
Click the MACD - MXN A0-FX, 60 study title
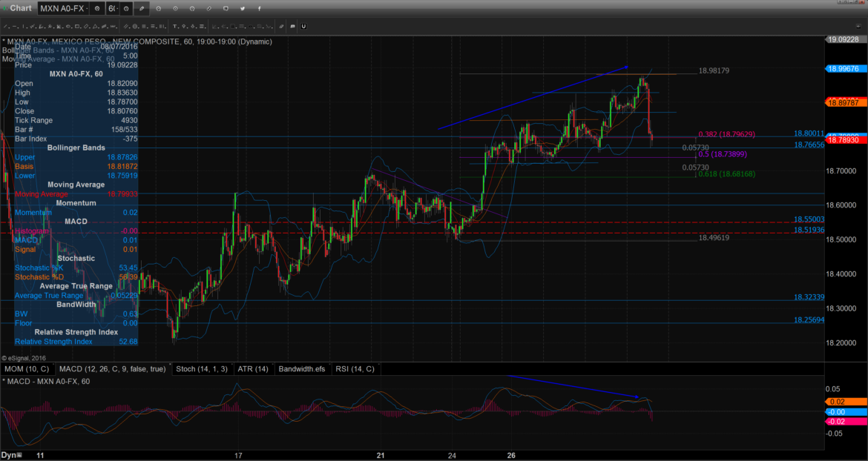47,382
